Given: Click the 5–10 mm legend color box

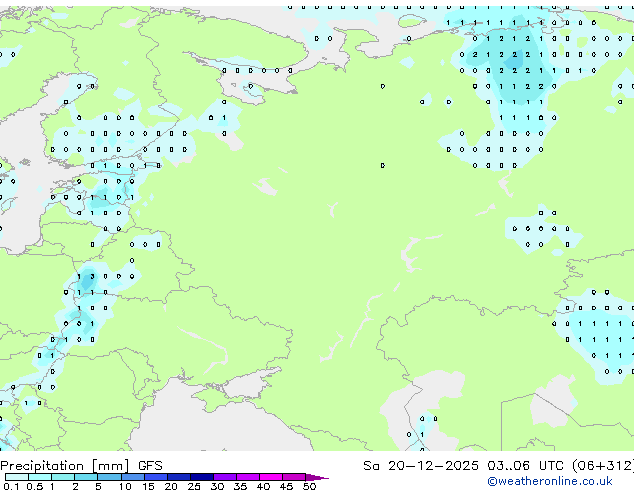Looking at the screenshot, I should click(x=109, y=477).
